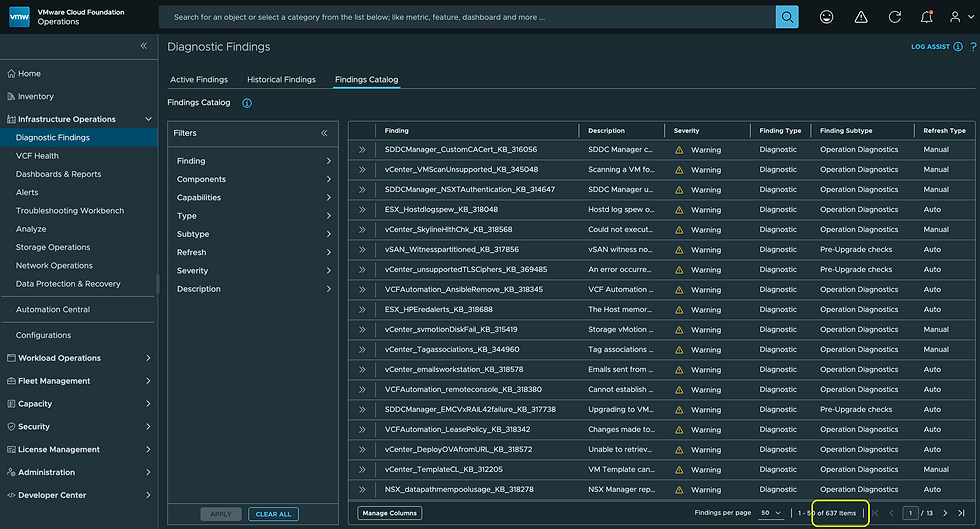Collapse the Filters panel
Image resolution: width=980 pixels, height=529 pixels.
pyautogui.click(x=324, y=133)
